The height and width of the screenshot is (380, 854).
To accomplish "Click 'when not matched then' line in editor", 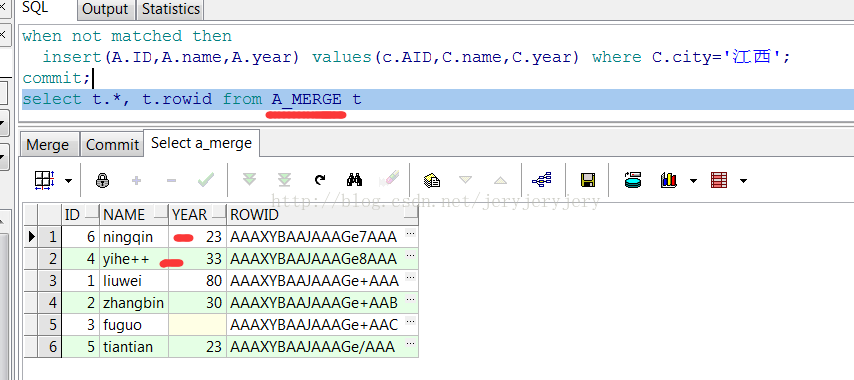I will point(127,36).
